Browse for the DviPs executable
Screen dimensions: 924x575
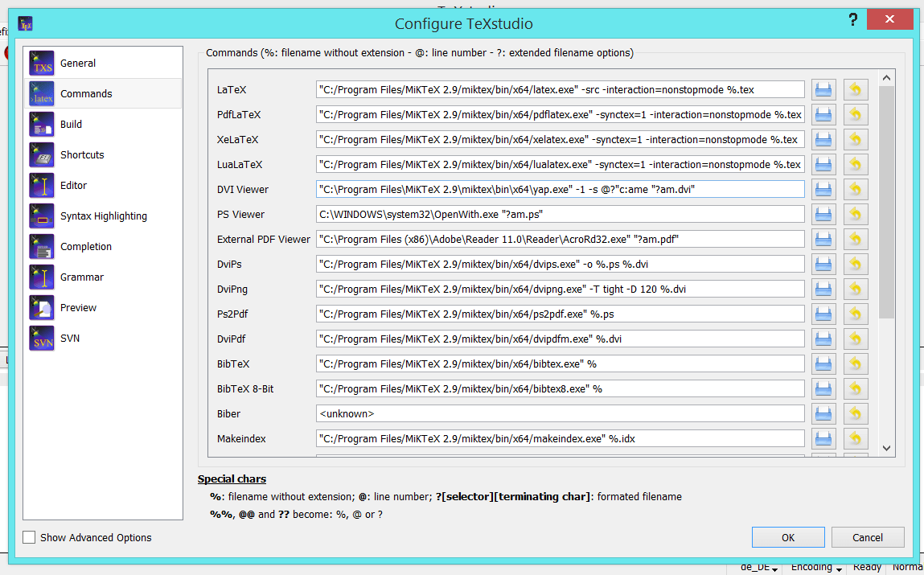(823, 264)
